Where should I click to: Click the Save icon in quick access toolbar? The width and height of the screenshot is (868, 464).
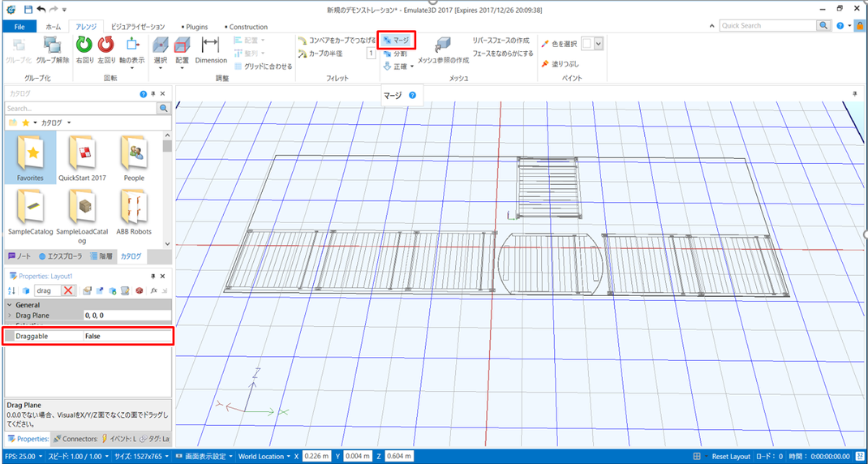[28, 10]
